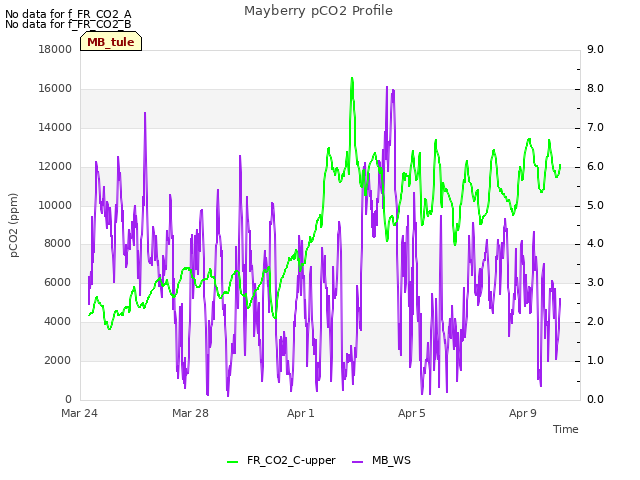
Task: Click the 6000 left axis value
Action: point(57,282)
